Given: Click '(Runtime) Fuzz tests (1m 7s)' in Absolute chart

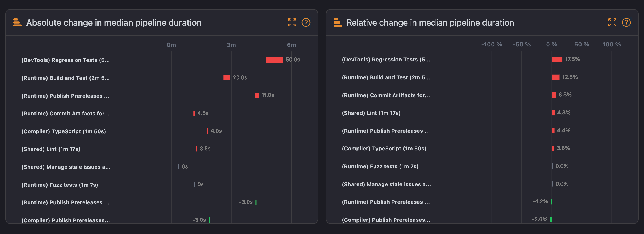Looking at the screenshot, I should [60, 185].
